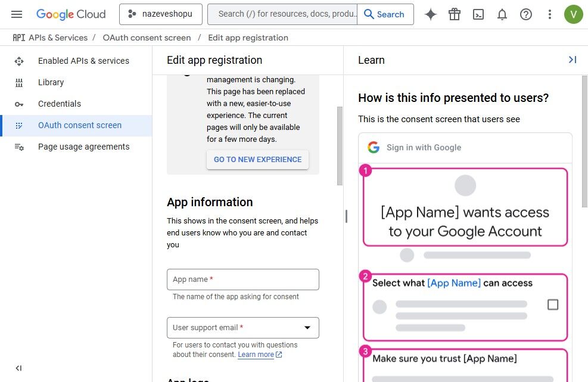Click the App name input field
This screenshot has width=588, height=382.
coord(243,279)
